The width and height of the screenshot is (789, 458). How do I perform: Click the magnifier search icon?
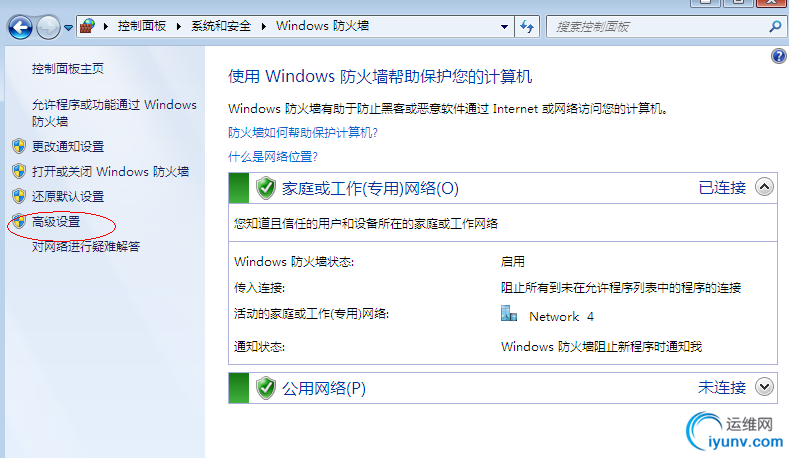[775, 26]
